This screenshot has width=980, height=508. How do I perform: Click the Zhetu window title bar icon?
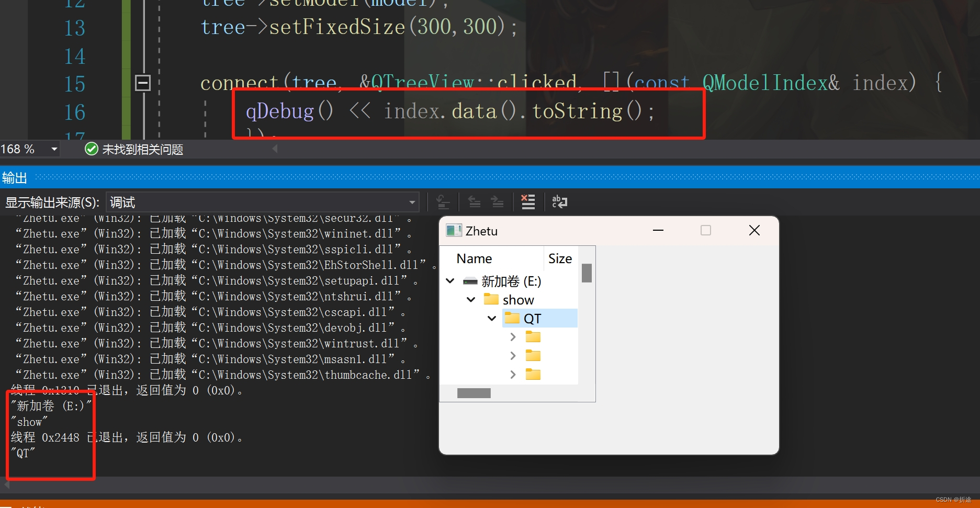tap(454, 231)
